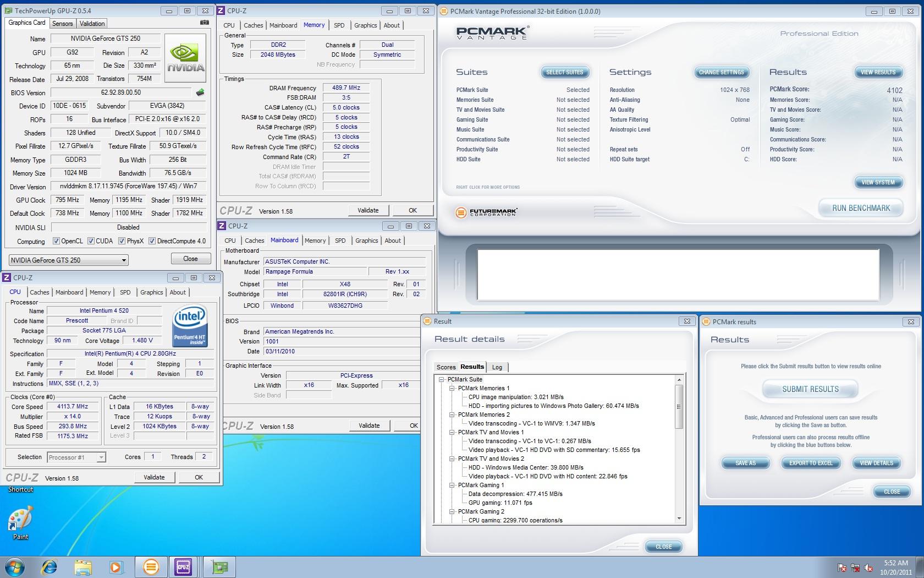Click the PCMark results window title icon

(x=706, y=321)
